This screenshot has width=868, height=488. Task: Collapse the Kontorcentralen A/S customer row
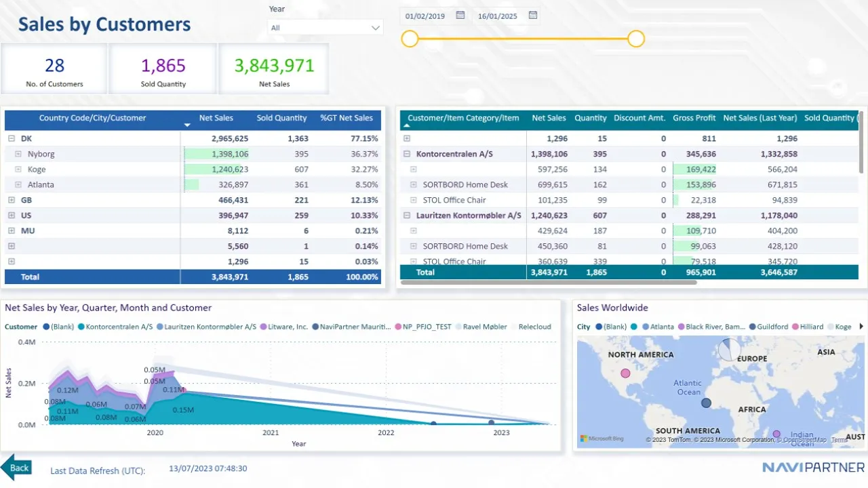pos(407,154)
